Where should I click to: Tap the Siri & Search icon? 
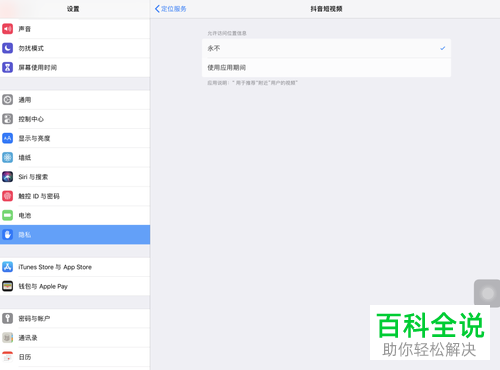(8, 177)
